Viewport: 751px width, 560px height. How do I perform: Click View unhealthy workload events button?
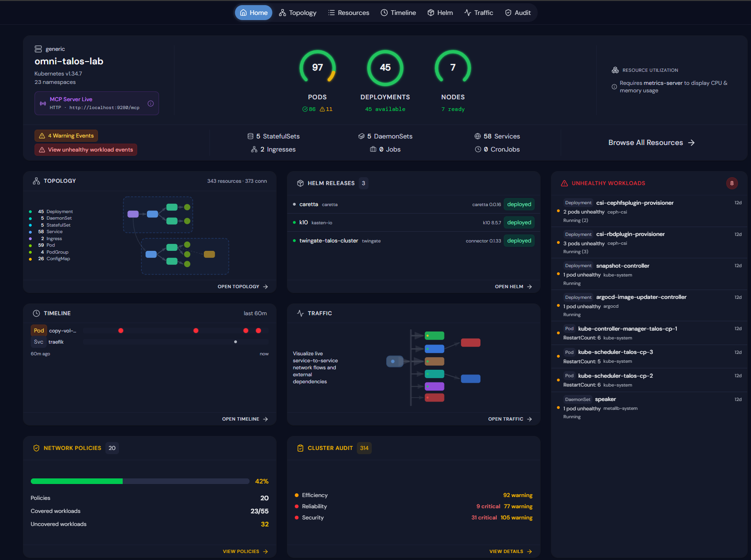click(86, 150)
